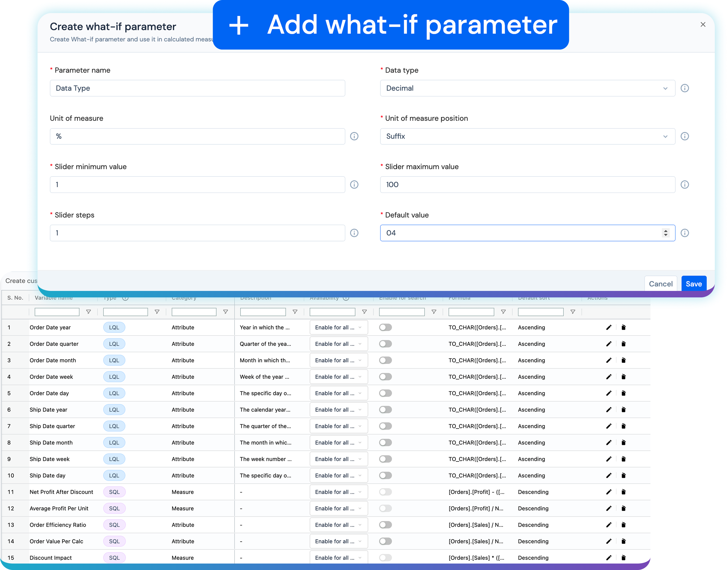Click the Formula column filter icon
Viewport: 728px width, 570px height.
[x=503, y=312]
